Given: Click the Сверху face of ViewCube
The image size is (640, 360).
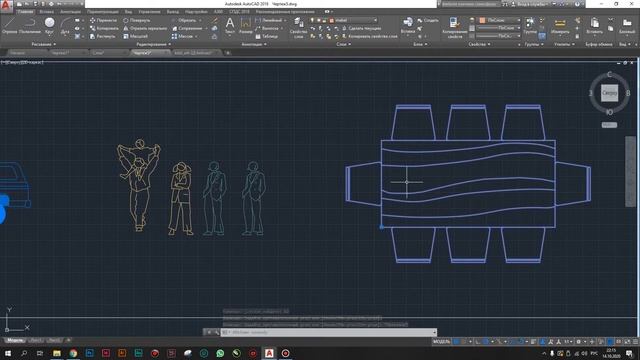Looking at the screenshot, I should 609,93.
